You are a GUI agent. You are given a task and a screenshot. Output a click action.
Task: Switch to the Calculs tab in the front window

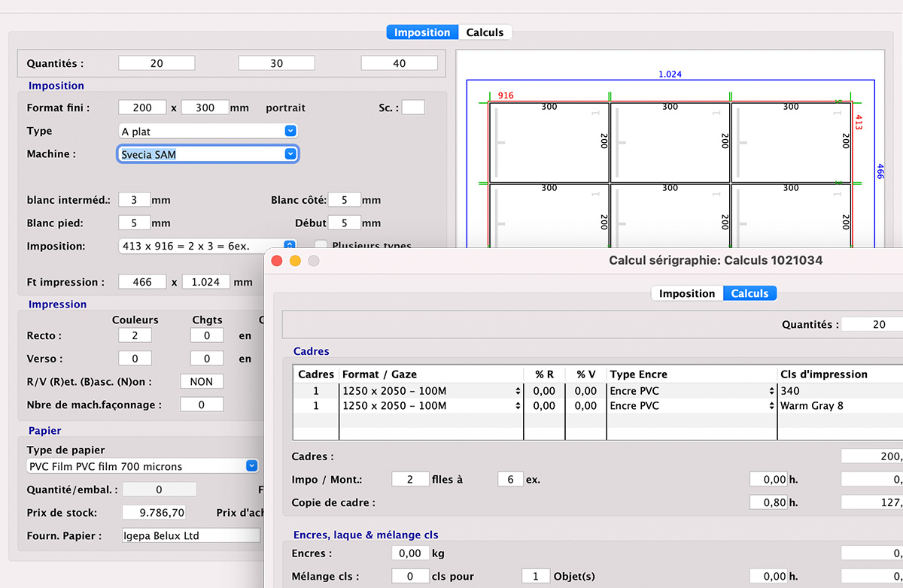coord(485,32)
